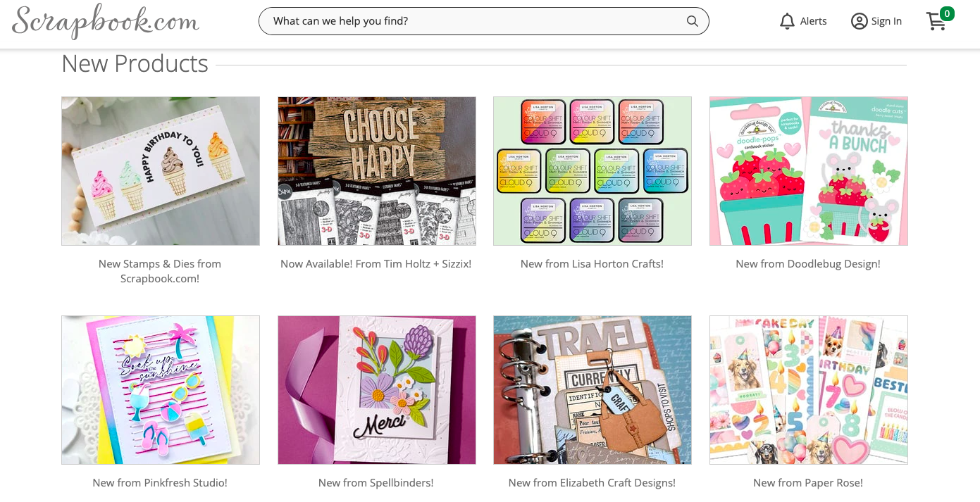Screen dimensions: 980x502
Task: Select 'New from Doodlebug Design!' link
Action: tap(807, 264)
